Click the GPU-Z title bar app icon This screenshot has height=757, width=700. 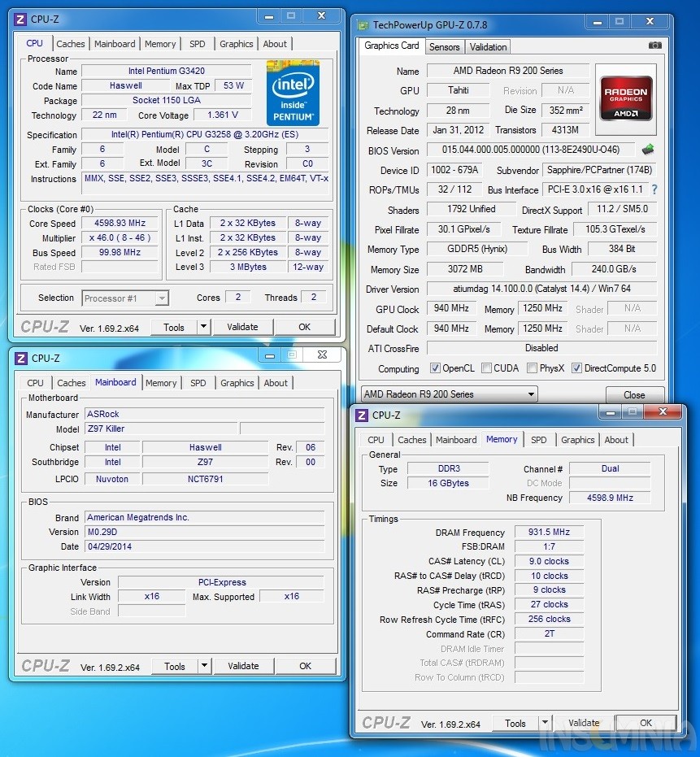363,25
